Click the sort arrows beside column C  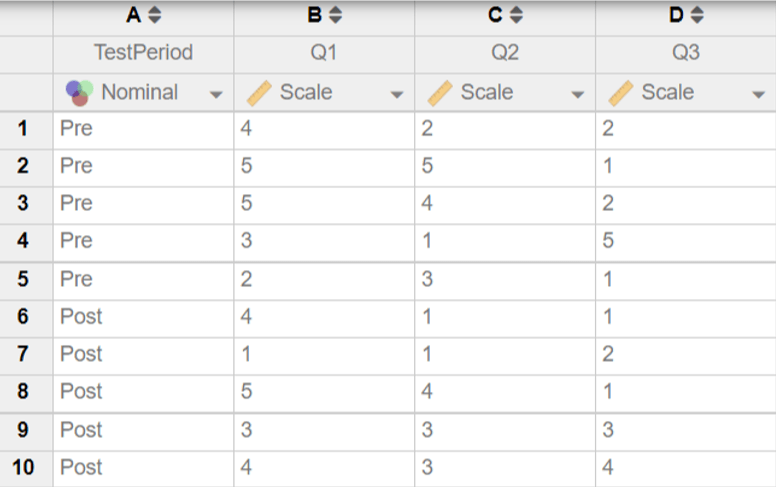coord(516,15)
